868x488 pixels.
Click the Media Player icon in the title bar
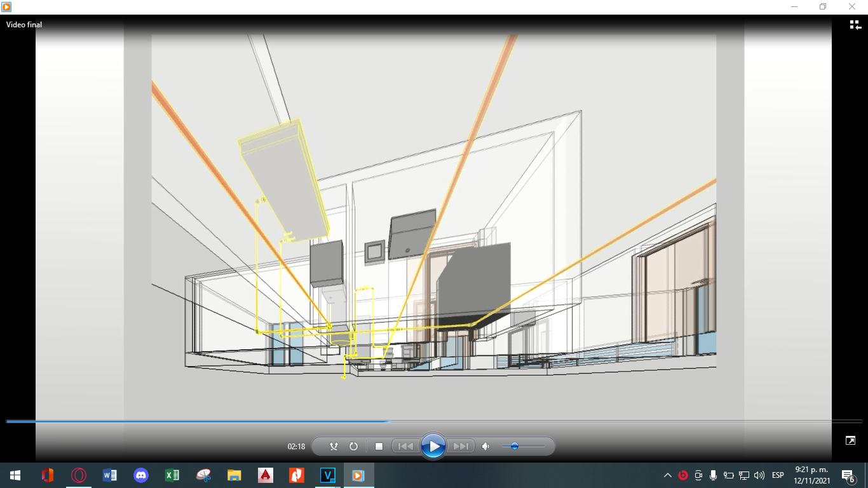point(6,6)
